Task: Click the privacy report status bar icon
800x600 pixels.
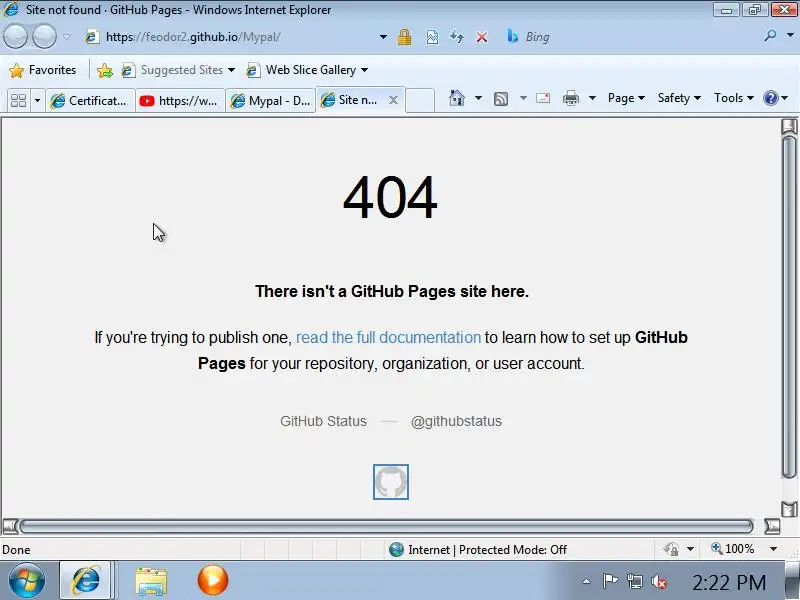Action: (671, 549)
